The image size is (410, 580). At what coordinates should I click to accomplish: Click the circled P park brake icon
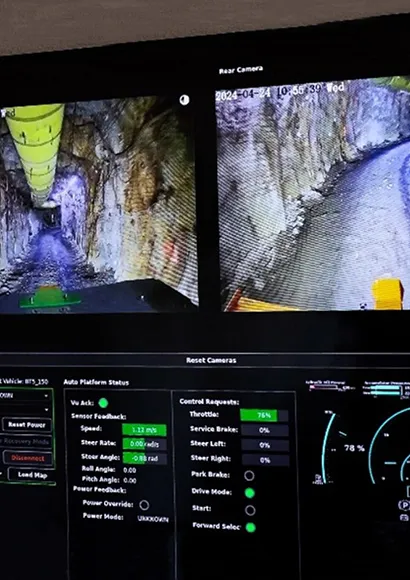(404, 505)
